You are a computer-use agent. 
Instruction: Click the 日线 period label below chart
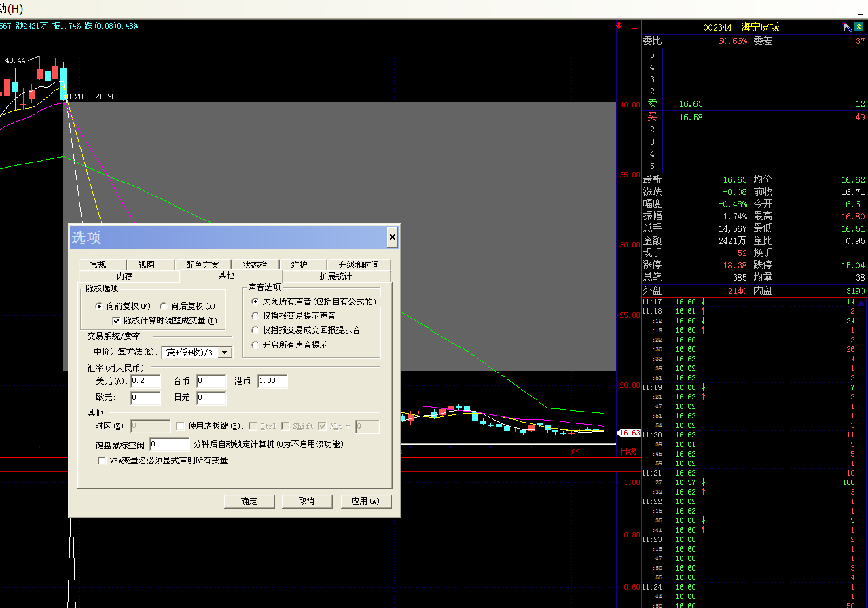(x=629, y=452)
